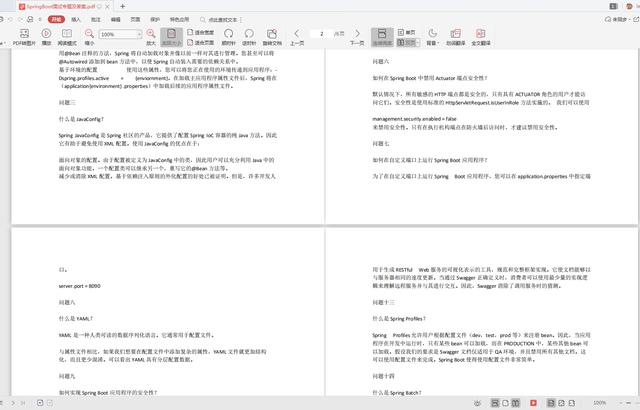Click the 背景 background moon icon

(432, 33)
